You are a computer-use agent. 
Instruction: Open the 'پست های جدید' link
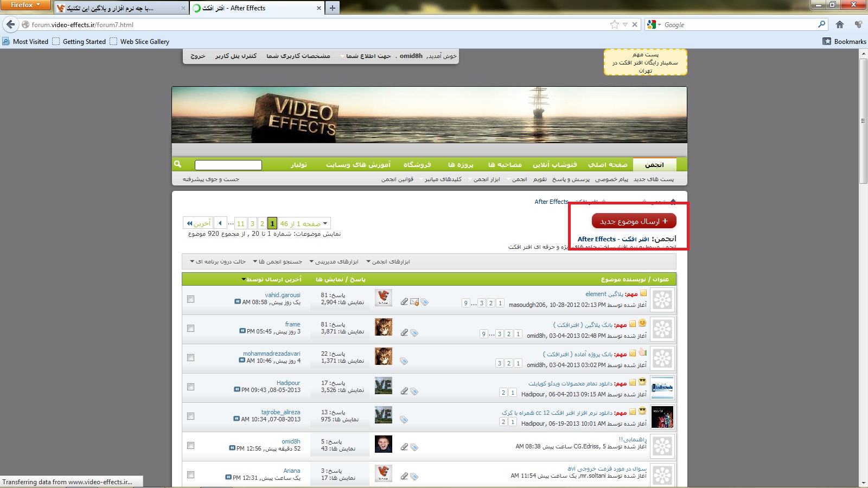coord(654,179)
